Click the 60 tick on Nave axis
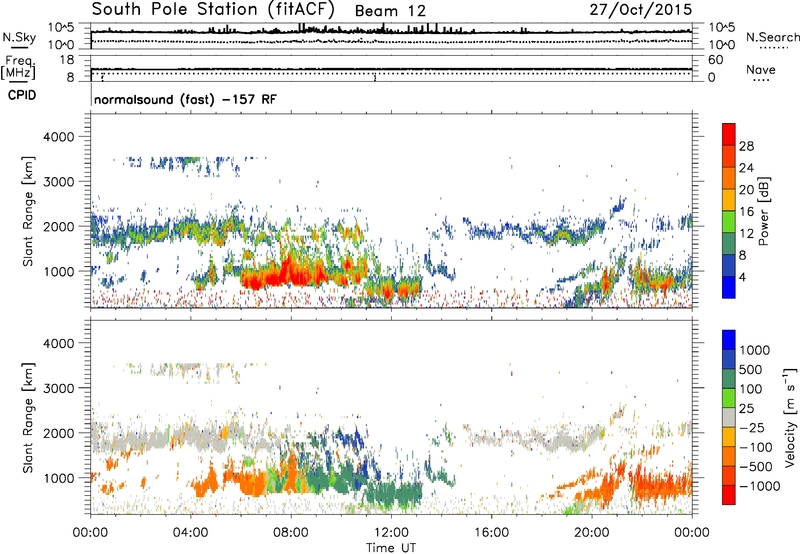The image size is (800, 554). click(x=715, y=60)
